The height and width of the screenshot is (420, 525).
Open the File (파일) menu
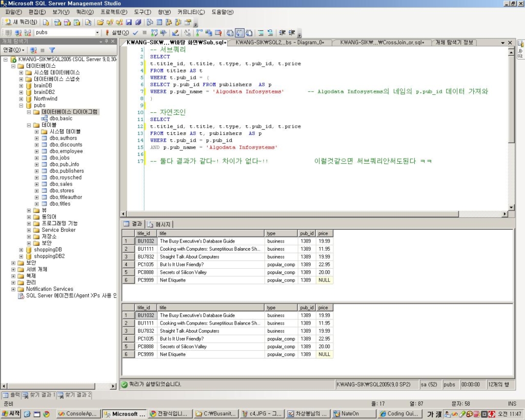[x=13, y=12]
